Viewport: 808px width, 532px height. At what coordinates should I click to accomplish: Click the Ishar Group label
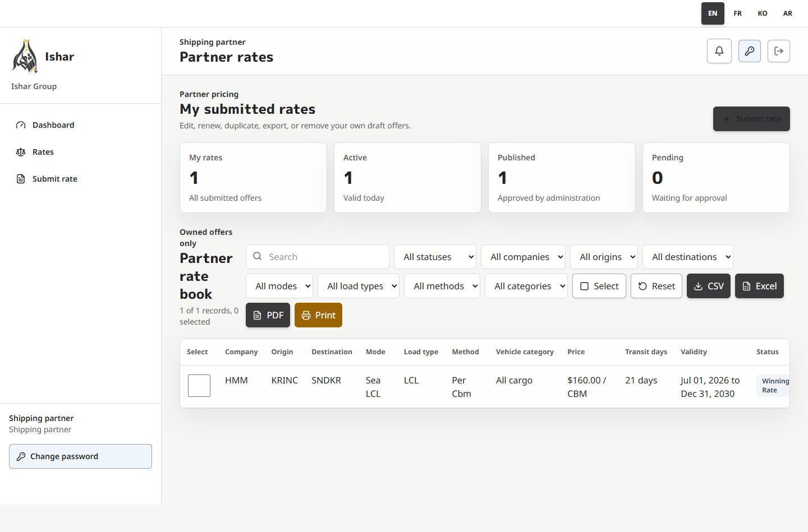(34, 86)
